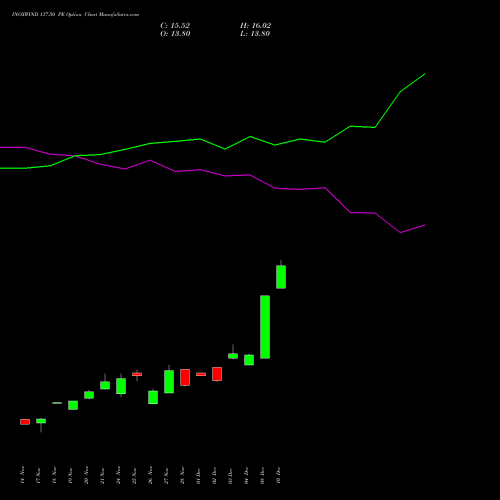Select the '24 Nov' date axis label
The height and width of the screenshot is (500, 500).
(118, 475)
